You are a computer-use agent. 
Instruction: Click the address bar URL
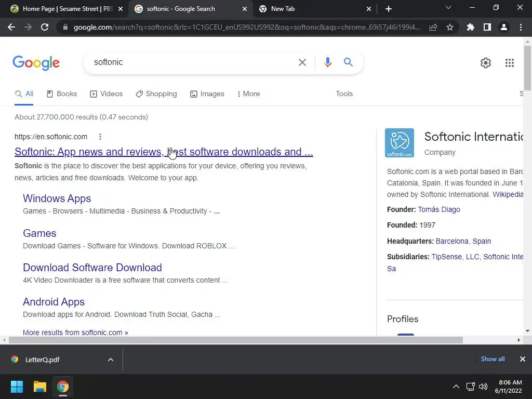click(x=247, y=27)
